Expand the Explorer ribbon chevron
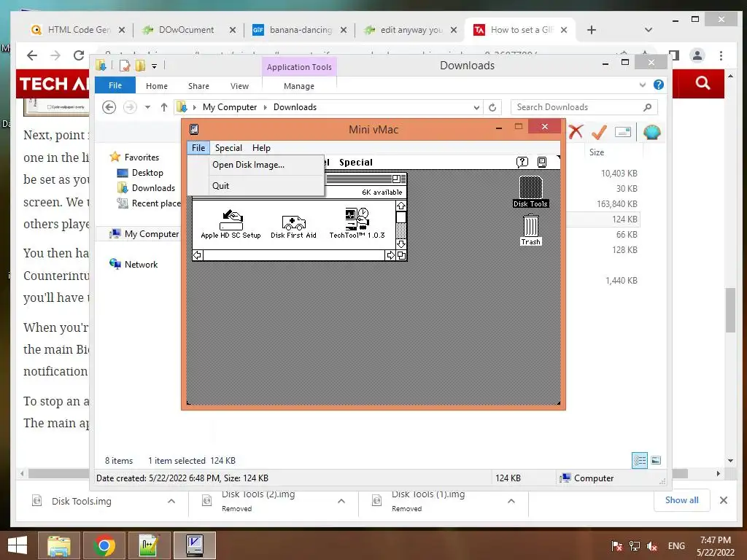Screen dimensions: 747x560 coord(642,85)
